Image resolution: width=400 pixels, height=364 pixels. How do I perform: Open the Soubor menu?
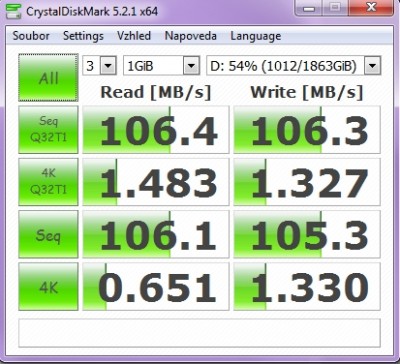pos(31,36)
